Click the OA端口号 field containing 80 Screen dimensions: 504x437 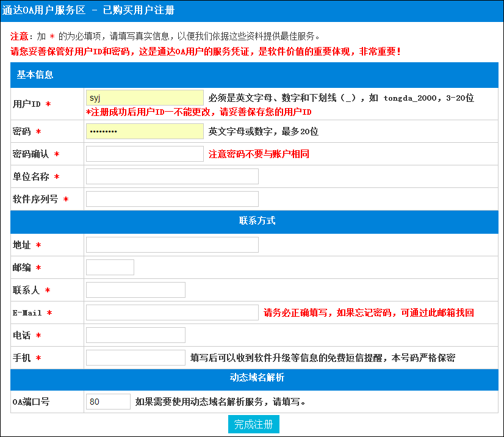click(x=108, y=402)
